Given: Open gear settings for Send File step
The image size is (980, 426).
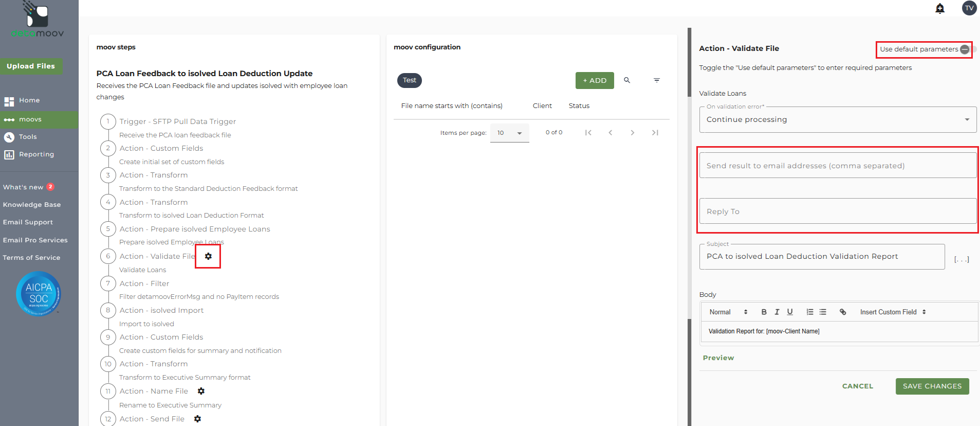Looking at the screenshot, I should coord(197,419).
